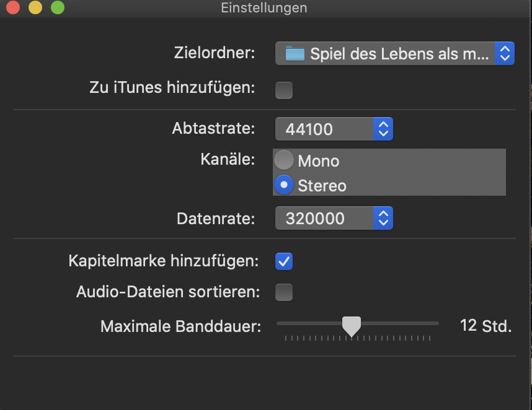Select the Mono channel radio button

tap(284, 160)
